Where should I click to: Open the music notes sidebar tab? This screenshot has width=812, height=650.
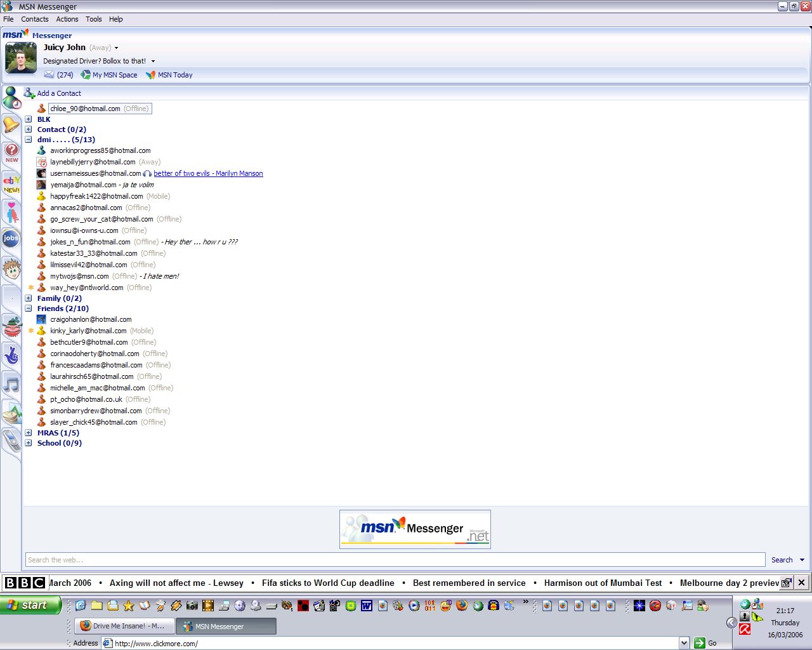click(11, 384)
